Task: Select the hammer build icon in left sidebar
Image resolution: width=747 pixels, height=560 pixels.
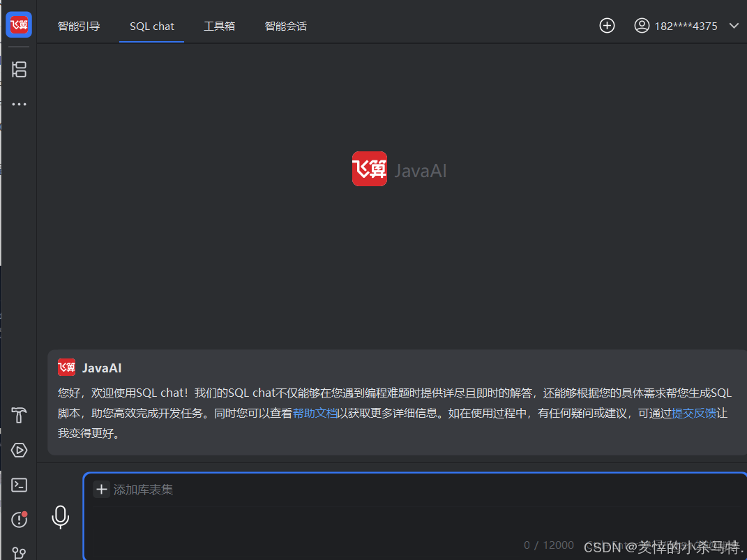Action: pyautogui.click(x=18, y=415)
